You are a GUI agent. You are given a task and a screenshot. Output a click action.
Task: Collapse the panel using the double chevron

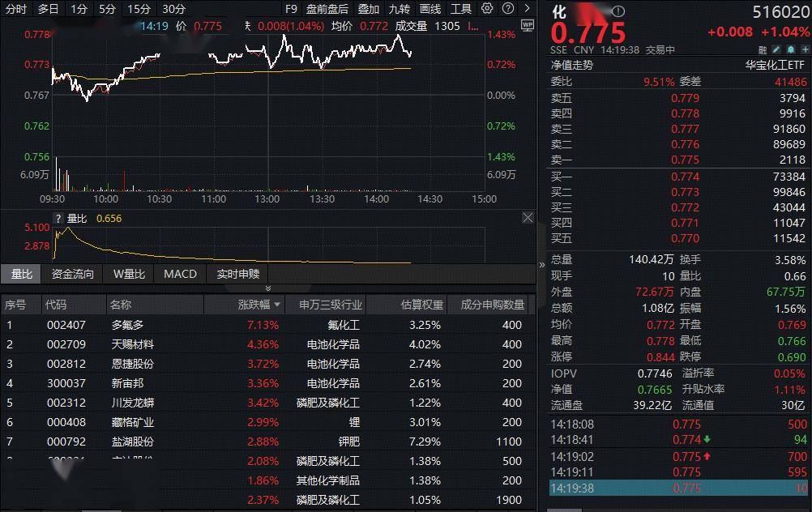[268, 288]
